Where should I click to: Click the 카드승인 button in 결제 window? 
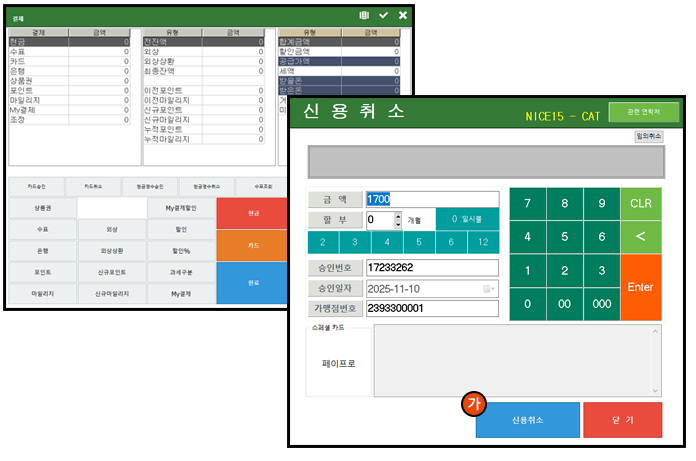pos(37,187)
